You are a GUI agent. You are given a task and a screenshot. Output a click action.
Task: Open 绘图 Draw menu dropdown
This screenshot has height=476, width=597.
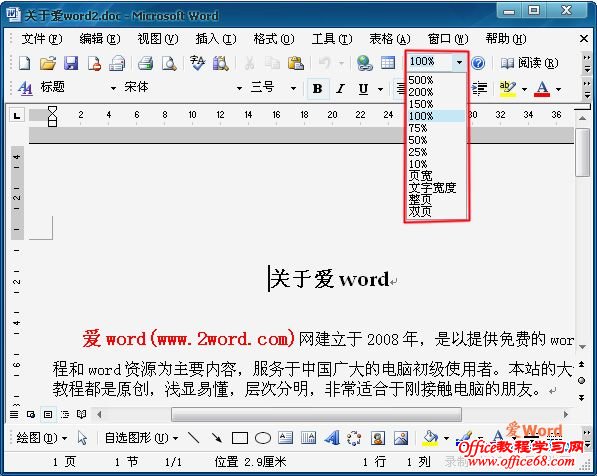[x=42, y=438]
